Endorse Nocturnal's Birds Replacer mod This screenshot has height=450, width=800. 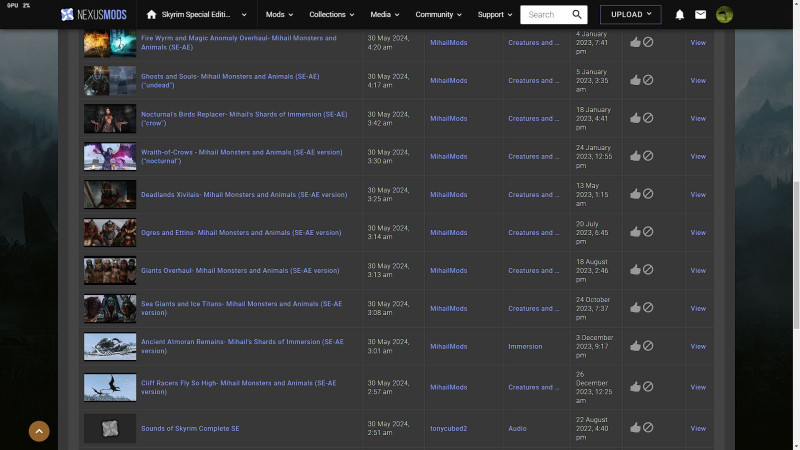pyautogui.click(x=635, y=118)
